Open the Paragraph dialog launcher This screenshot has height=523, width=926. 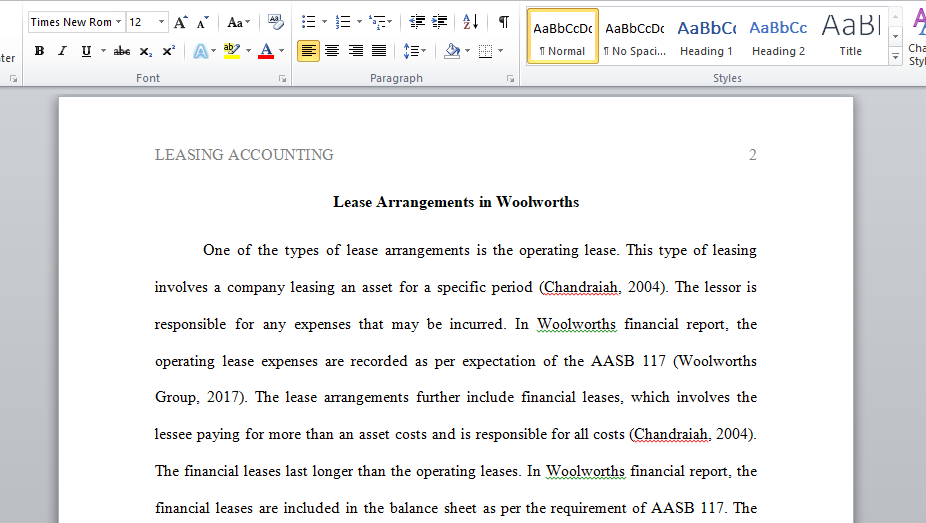pyautogui.click(x=510, y=79)
